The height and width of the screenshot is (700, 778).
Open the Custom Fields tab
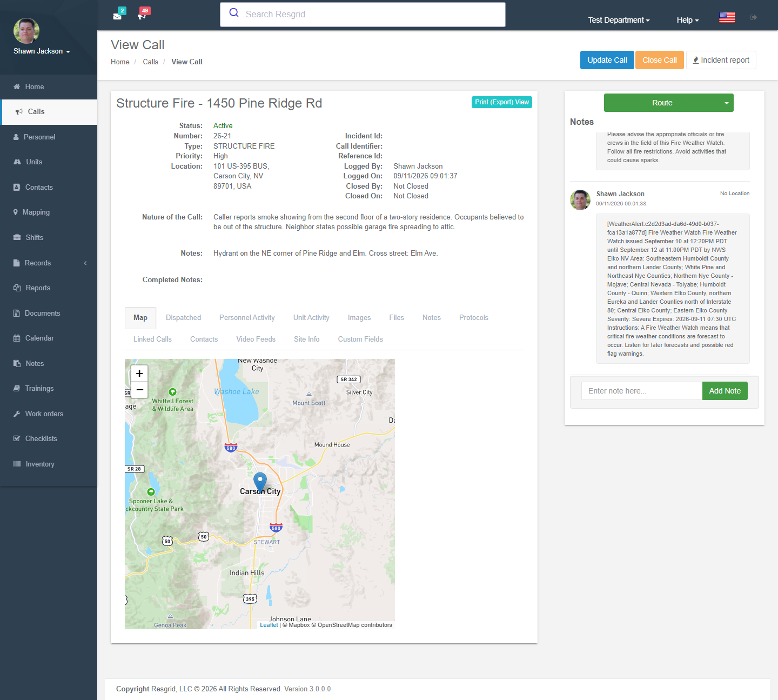coord(360,339)
